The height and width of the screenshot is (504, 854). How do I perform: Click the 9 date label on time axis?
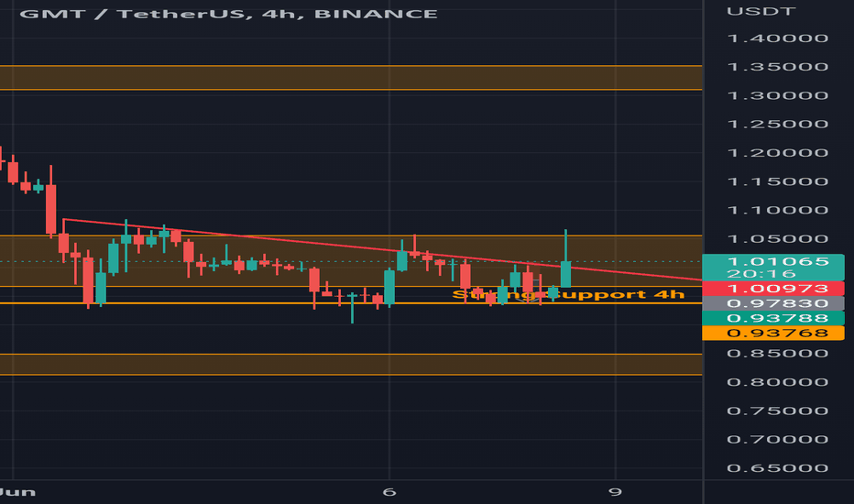pos(615,492)
